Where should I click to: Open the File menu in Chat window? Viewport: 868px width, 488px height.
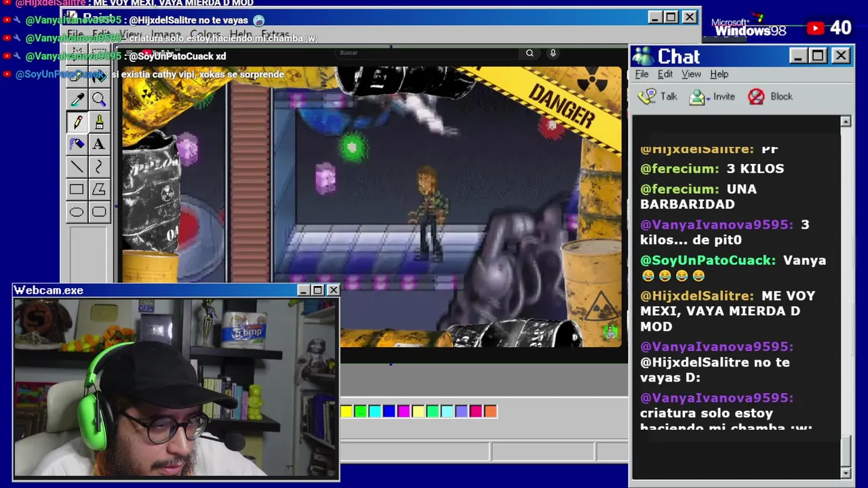point(642,74)
